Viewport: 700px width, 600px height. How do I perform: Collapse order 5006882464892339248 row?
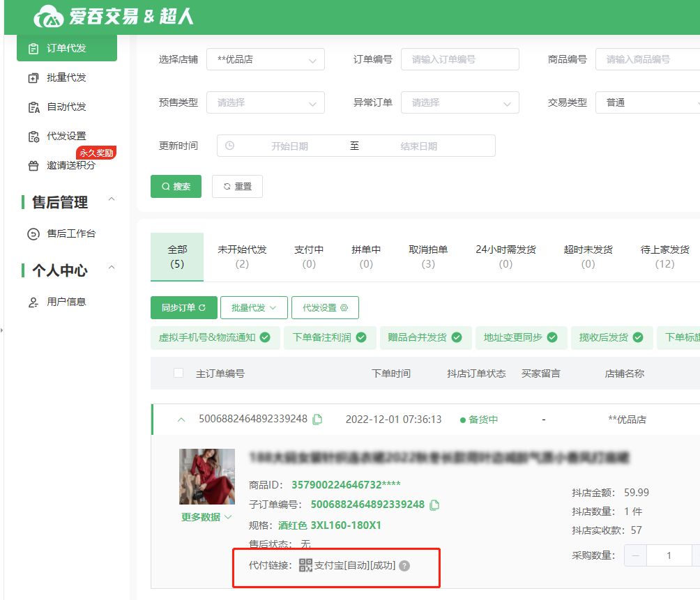pyautogui.click(x=181, y=420)
